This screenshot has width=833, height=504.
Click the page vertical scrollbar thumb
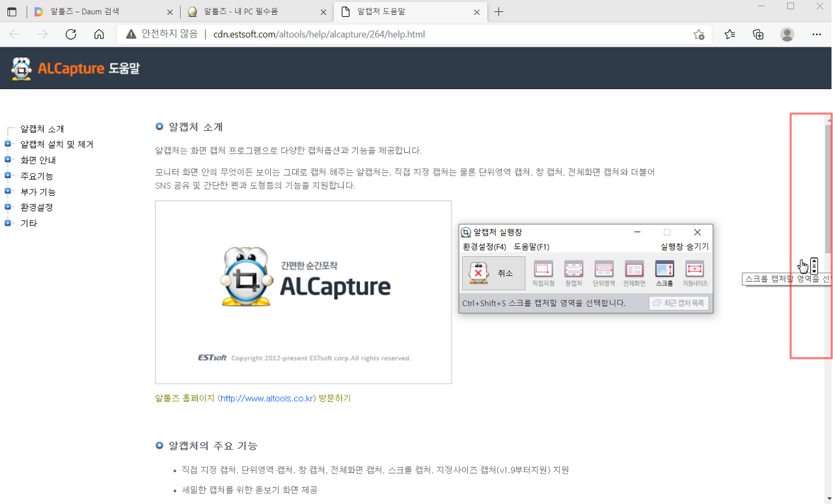click(828, 189)
